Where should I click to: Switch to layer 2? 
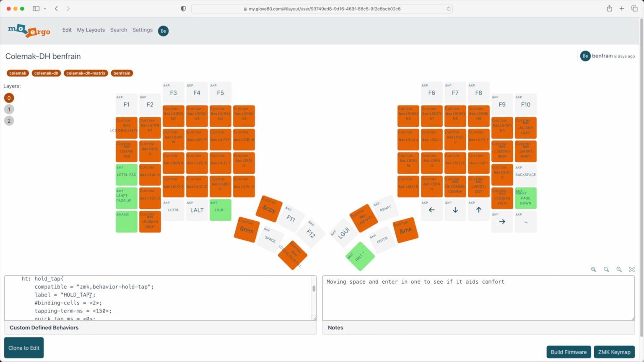coord(9,121)
